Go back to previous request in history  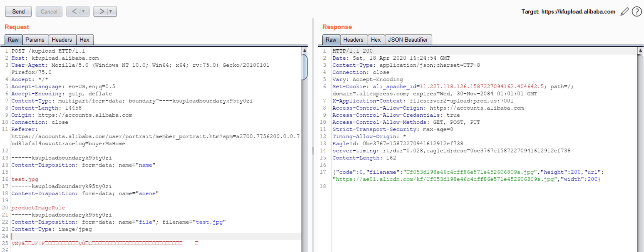coord(74,11)
